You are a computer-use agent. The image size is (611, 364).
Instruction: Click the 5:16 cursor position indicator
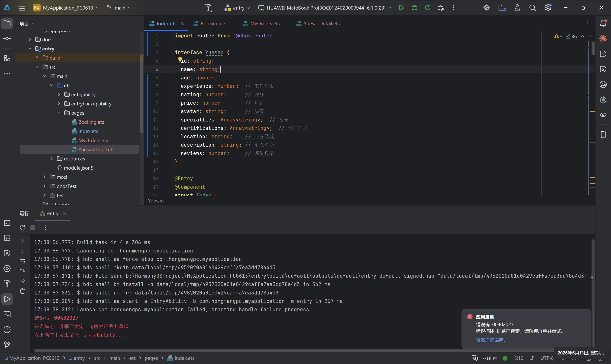(519, 358)
